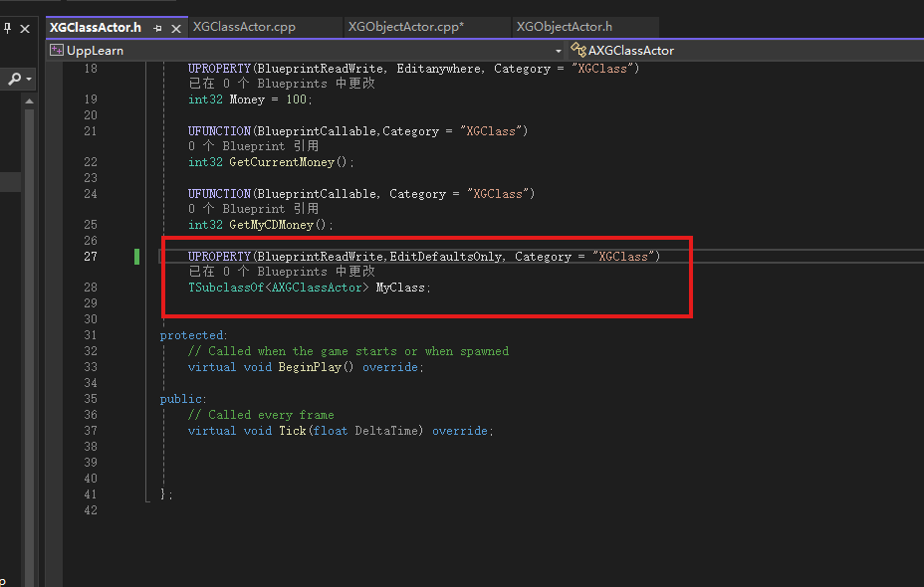
Task: Click line number 42 in the gutter
Action: point(91,510)
